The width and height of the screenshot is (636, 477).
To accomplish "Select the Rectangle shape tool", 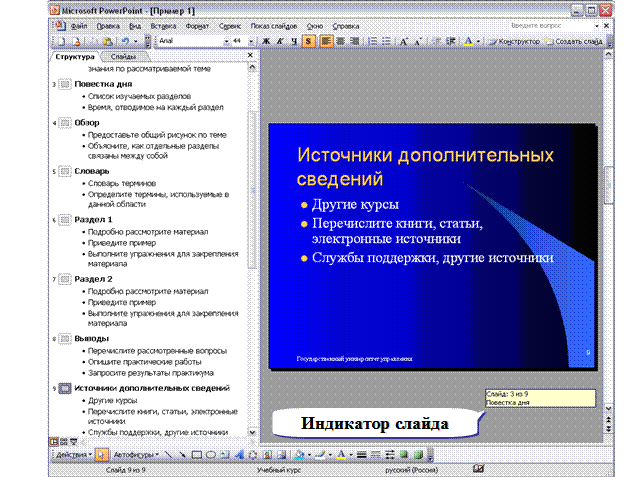I will point(196,455).
